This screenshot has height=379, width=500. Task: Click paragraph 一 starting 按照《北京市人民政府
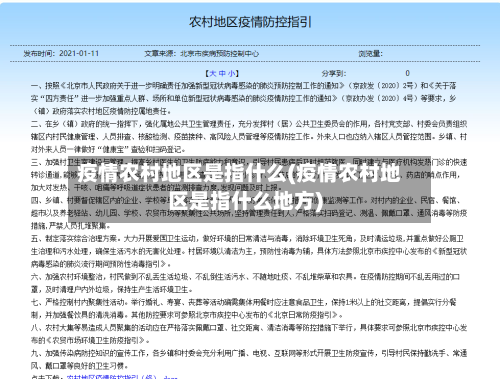click(x=244, y=98)
